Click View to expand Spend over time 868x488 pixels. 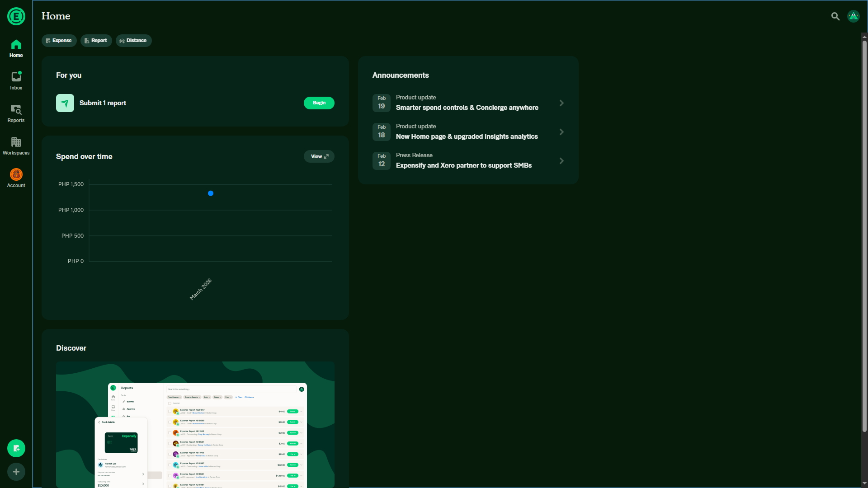point(319,156)
